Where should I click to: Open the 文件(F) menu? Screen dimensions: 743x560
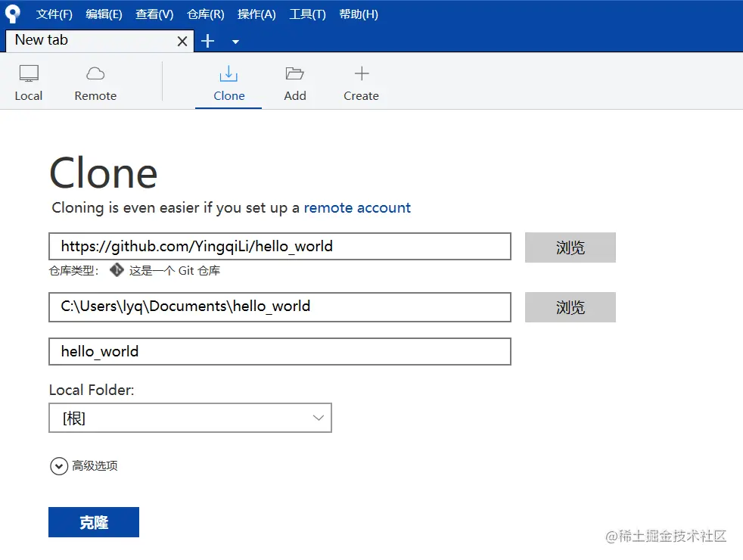[54, 14]
